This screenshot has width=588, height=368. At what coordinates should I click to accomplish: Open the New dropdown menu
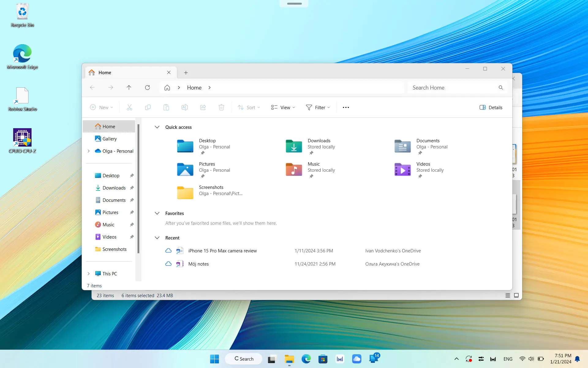coord(102,107)
